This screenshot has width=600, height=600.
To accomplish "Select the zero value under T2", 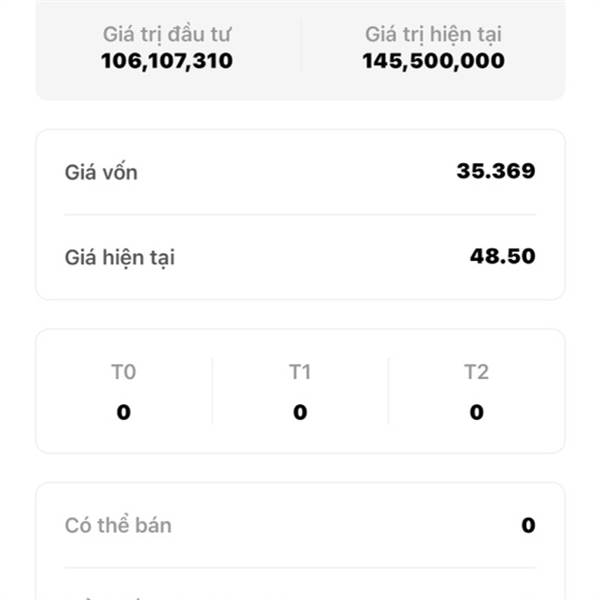I will [x=476, y=412].
